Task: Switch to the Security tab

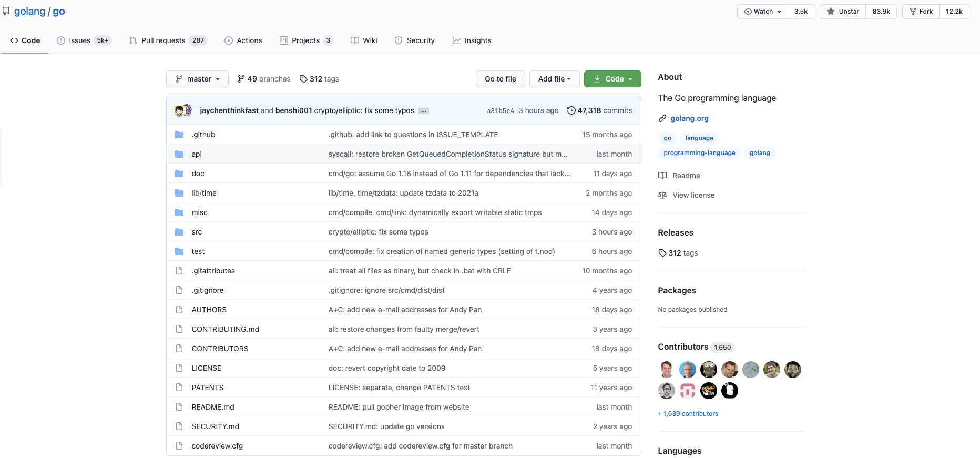Action: [x=415, y=40]
